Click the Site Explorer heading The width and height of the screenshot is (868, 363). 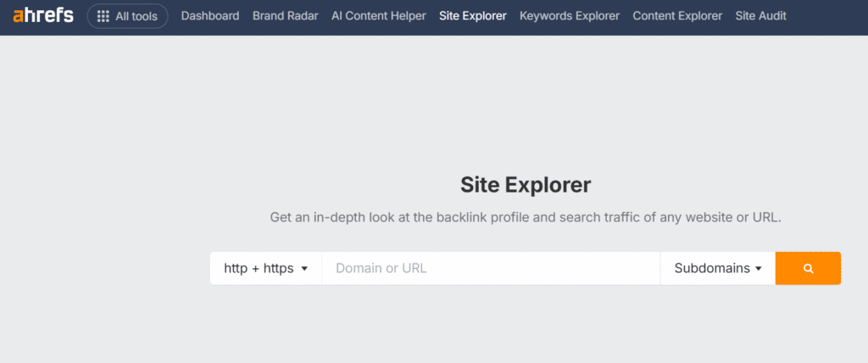click(x=526, y=186)
